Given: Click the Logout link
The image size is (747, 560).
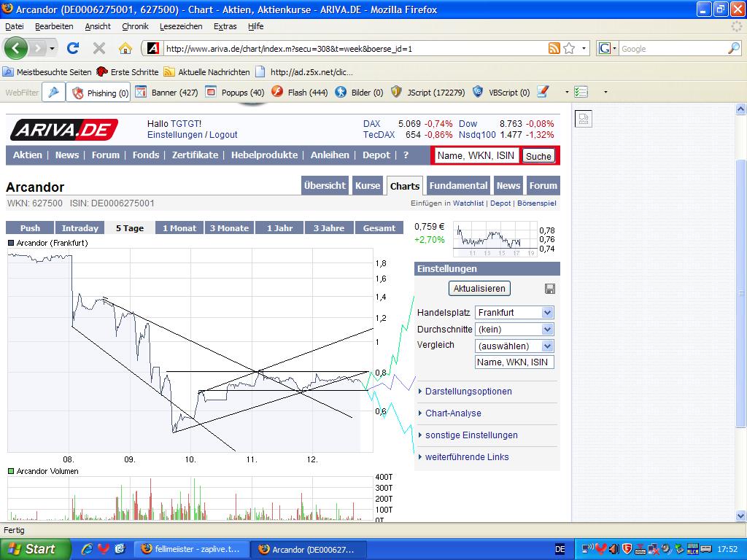Looking at the screenshot, I should (x=223, y=135).
